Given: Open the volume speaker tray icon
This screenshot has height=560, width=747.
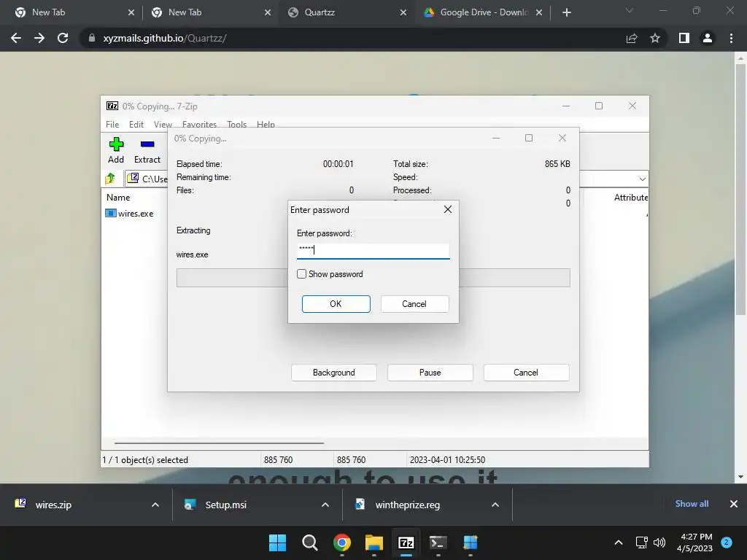Looking at the screenshot, I should pyautogui.click(x=659, y=542).
